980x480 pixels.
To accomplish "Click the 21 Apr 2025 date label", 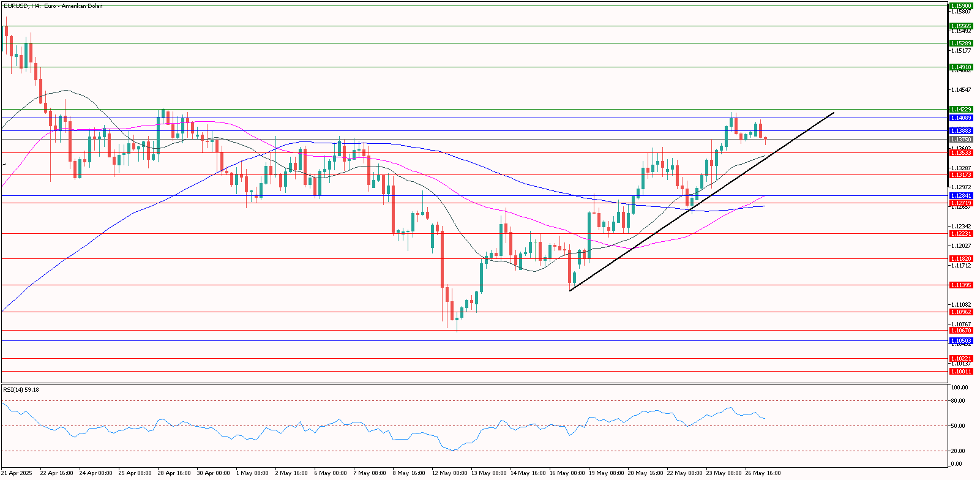I will 17,473.
